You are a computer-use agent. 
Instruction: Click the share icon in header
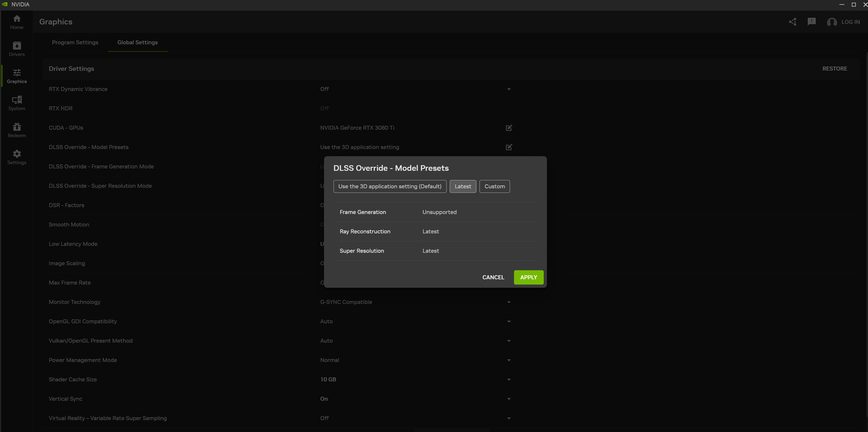tap(793, 22)
